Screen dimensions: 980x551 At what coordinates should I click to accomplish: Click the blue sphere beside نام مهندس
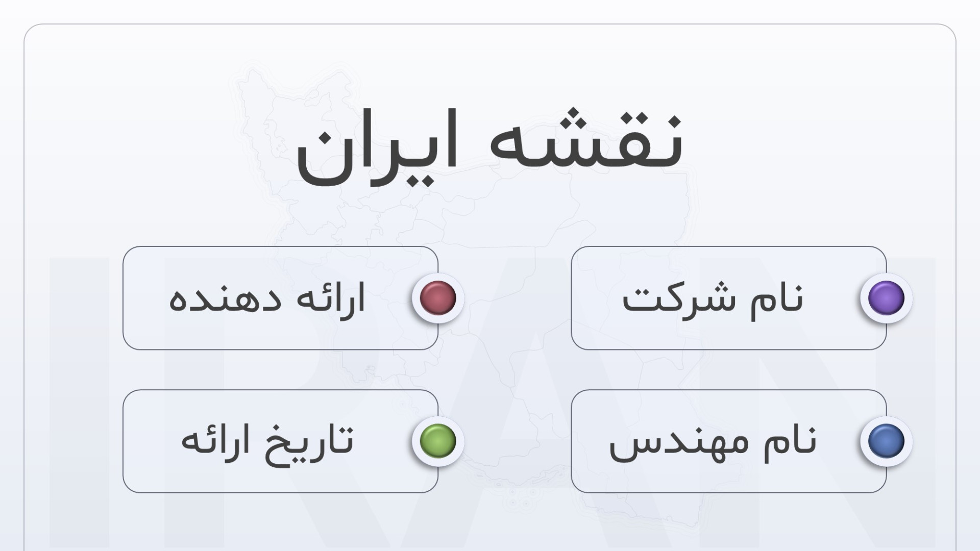coord(886,441)
